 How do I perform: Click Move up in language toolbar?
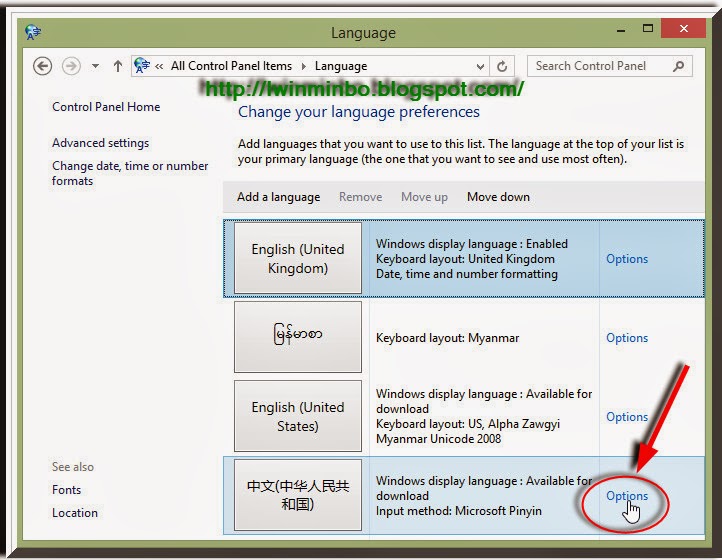pos(424,197)
